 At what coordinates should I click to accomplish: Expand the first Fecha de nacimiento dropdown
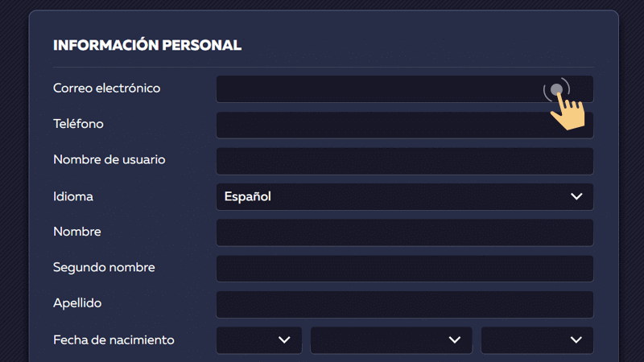point(258,340)
